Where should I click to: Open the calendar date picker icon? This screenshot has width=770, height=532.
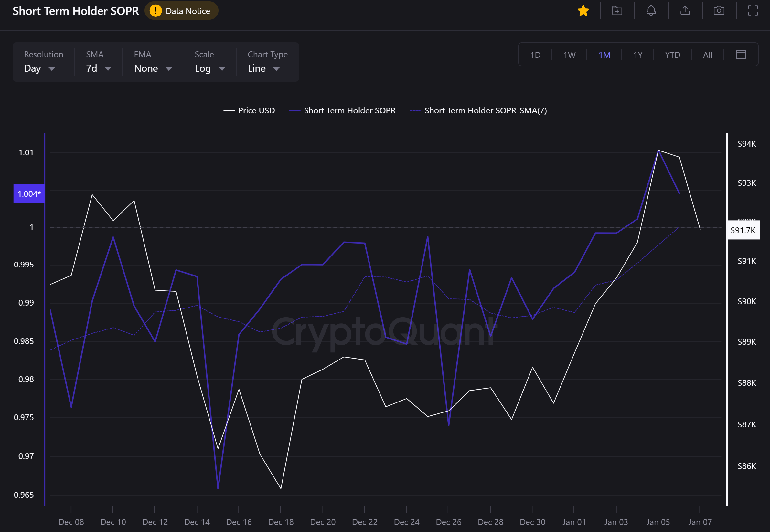coord(741,55)
